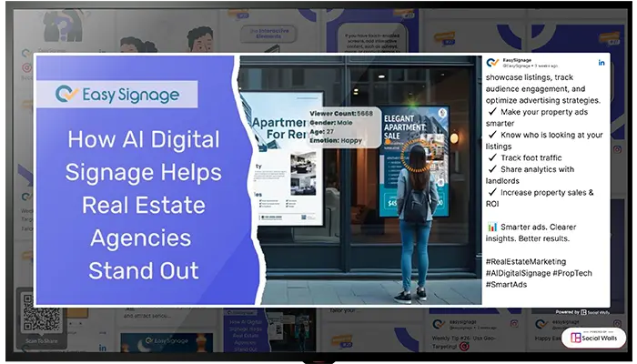Click 'Track foot traffic' bullet text
637x364 pixels.
click(531, 157)
